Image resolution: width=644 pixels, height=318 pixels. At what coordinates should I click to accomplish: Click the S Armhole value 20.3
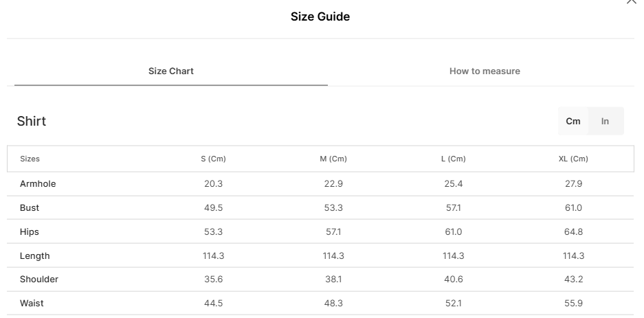pos(213,184)
